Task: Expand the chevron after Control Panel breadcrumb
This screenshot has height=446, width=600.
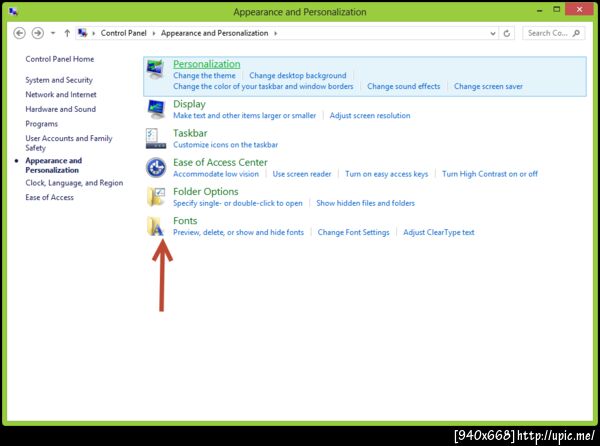Action: tap(154, 33)
